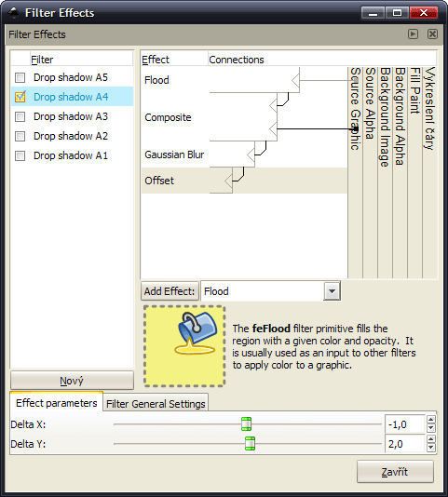Click the Nový button
This screenshot has height=497, width=448.
tap(72, 381)
